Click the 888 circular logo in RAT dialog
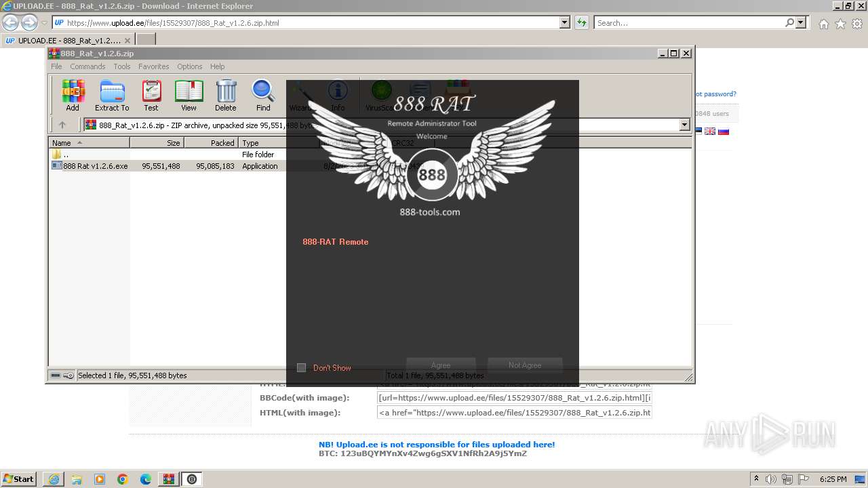The width and height of the screenshot is (868, 488). (x=432, y=176)
